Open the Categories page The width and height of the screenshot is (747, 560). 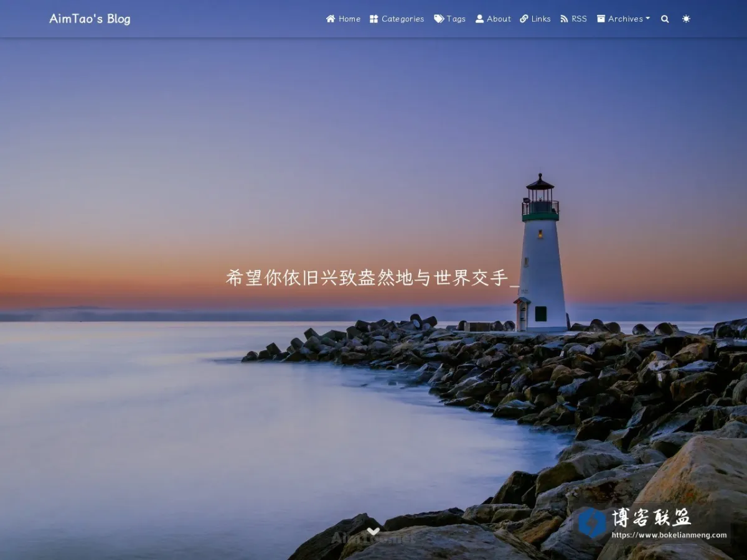(397, 19)
